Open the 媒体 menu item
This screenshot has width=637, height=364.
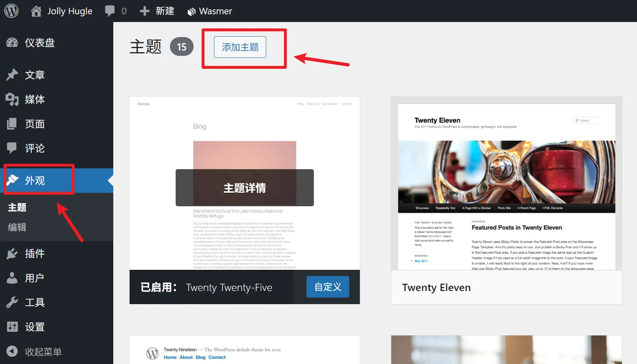57,99
